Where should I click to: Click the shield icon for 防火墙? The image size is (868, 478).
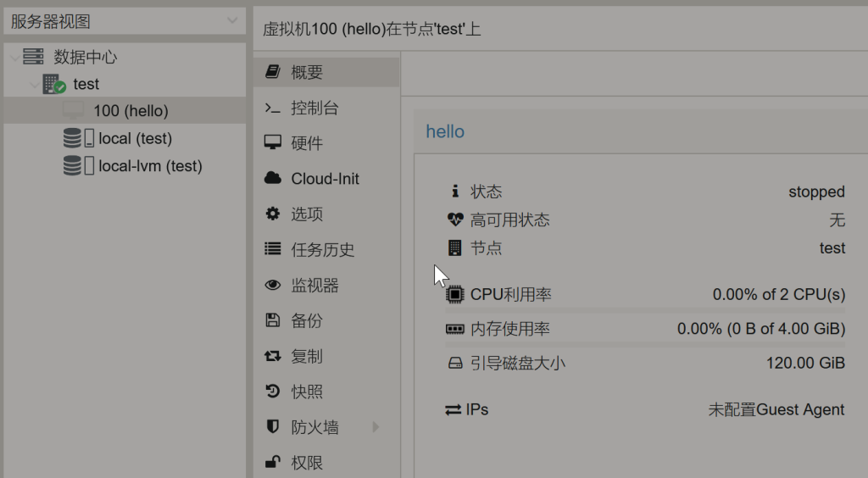point(272,427)
